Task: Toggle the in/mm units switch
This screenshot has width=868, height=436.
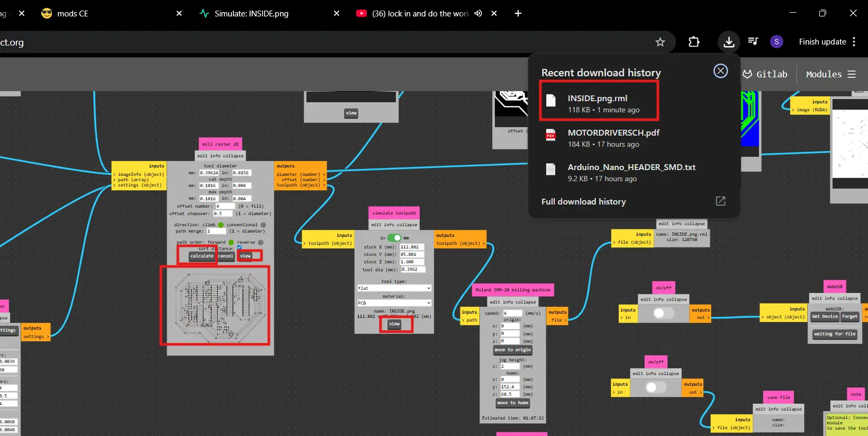Action: [394, 238]
